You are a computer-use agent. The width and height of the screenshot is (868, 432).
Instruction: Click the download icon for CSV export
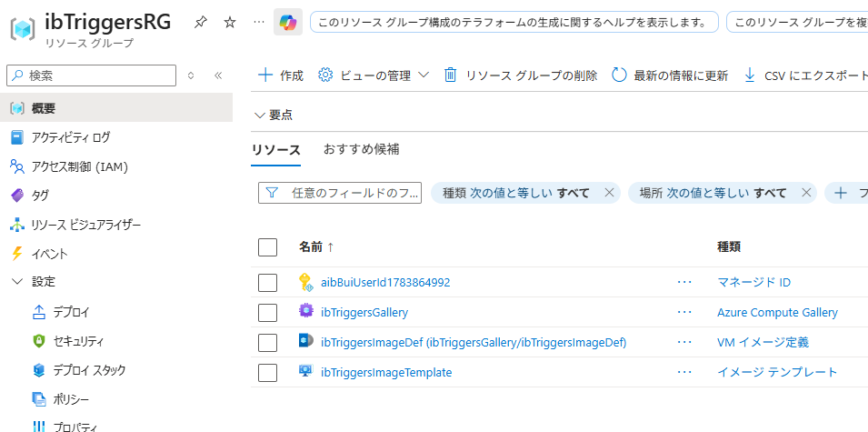(750, 75)
